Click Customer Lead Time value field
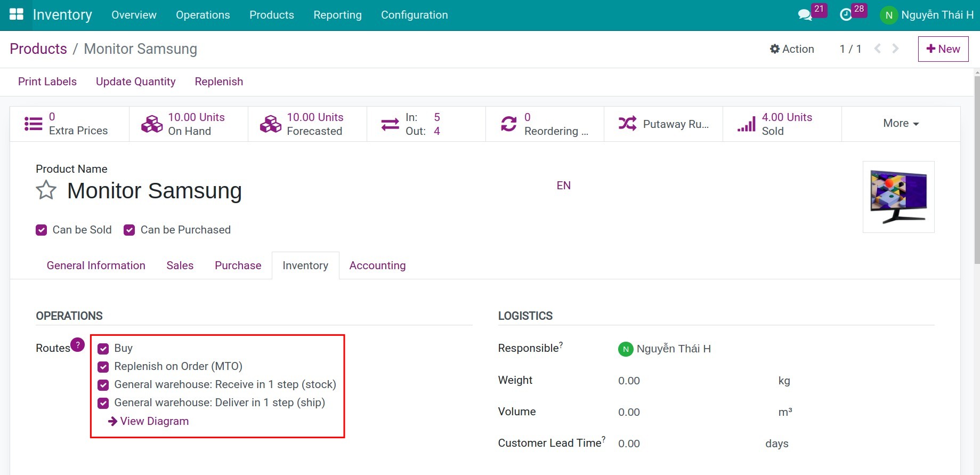Viewport: 980px width, 475px height. click(x=687, y=444)
